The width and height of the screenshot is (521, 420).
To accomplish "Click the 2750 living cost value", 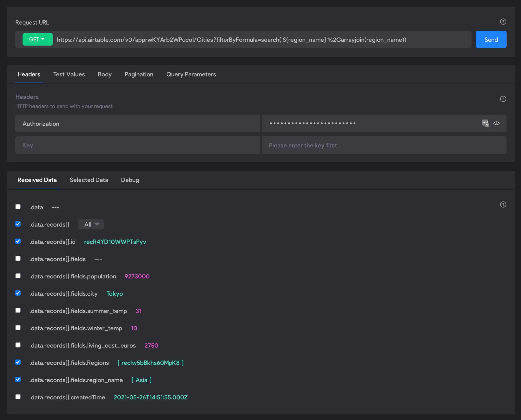I will pyautogui.click(x=151, y=346).
